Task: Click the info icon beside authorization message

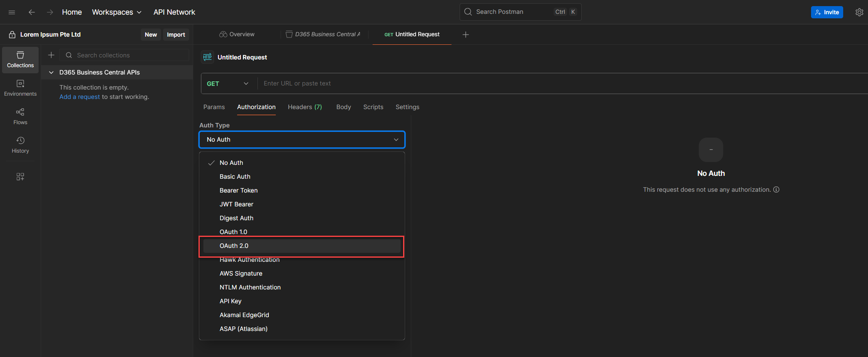Action: coord(776,190)
